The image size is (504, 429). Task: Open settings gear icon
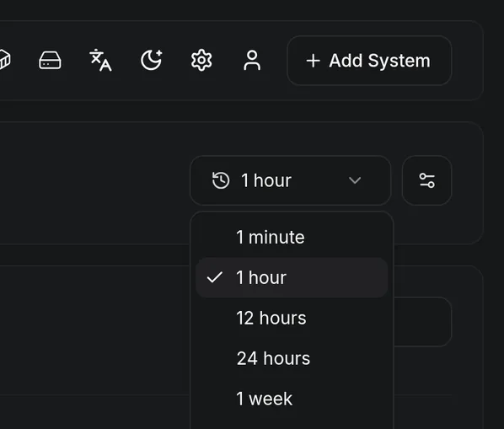201,60
